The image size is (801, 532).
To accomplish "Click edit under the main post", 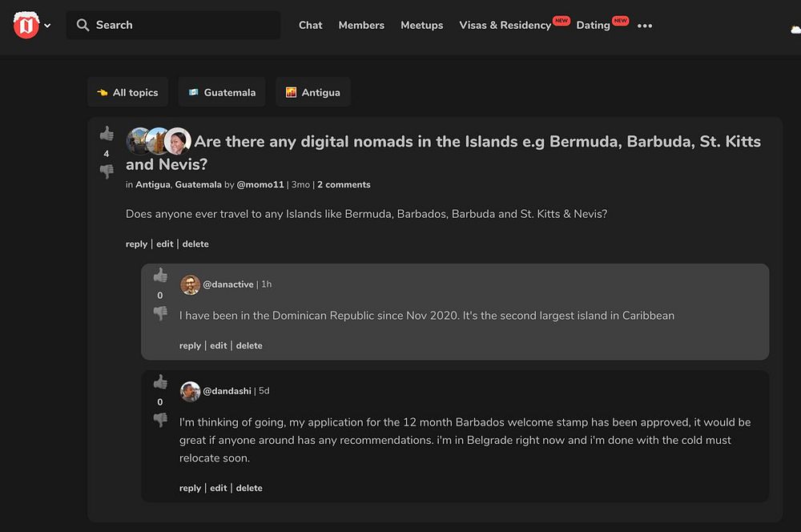I will point(164,244).
